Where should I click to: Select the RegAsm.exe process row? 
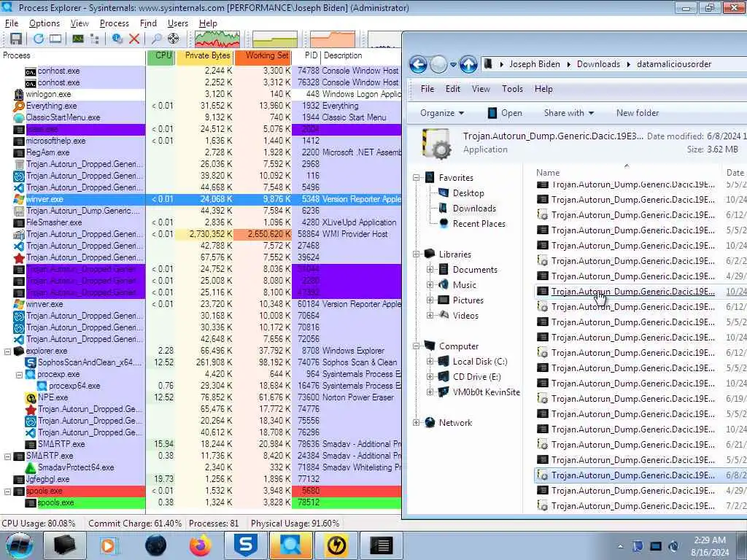tap(201, 152)
